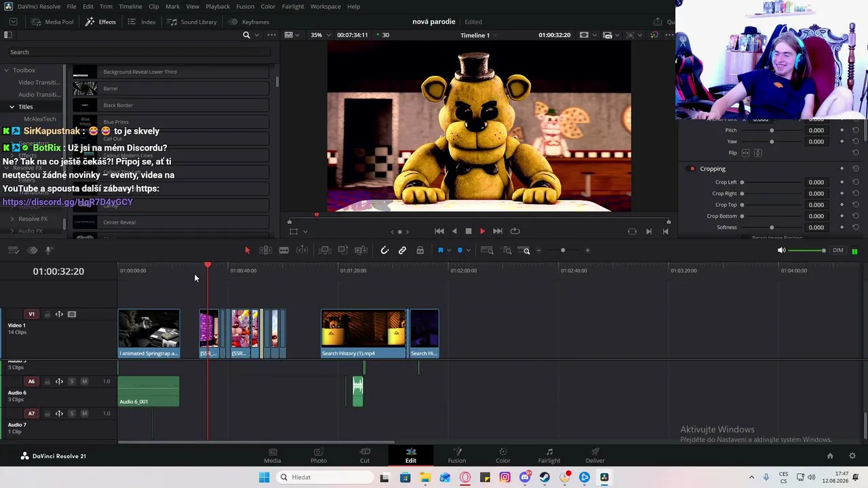
Task: Open the Trim menu
Action: coord(106,7)
